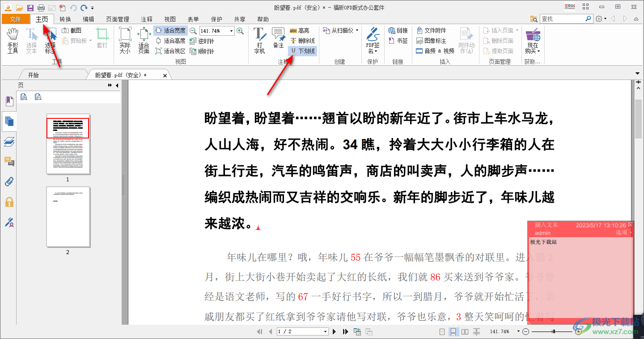The image size is (644, 339).
Task: Close the 盼望着.pdf document tab
Action: 165,75
